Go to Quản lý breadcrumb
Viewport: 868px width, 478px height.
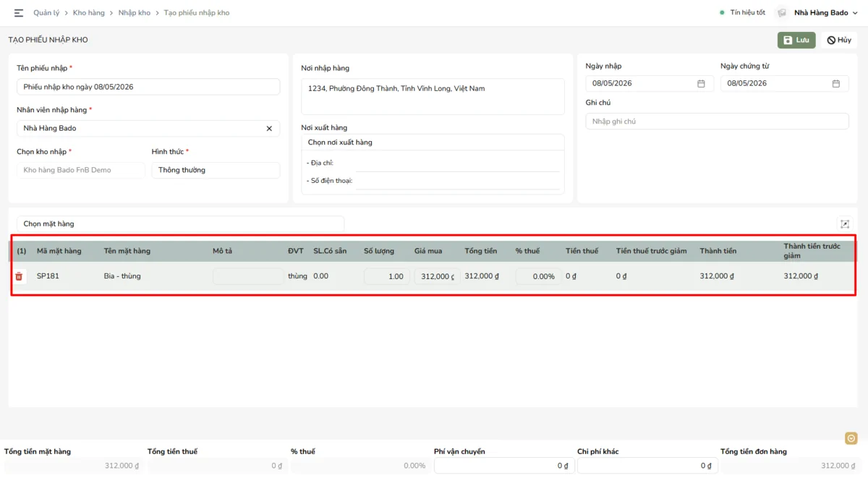[x=46, y=13]
